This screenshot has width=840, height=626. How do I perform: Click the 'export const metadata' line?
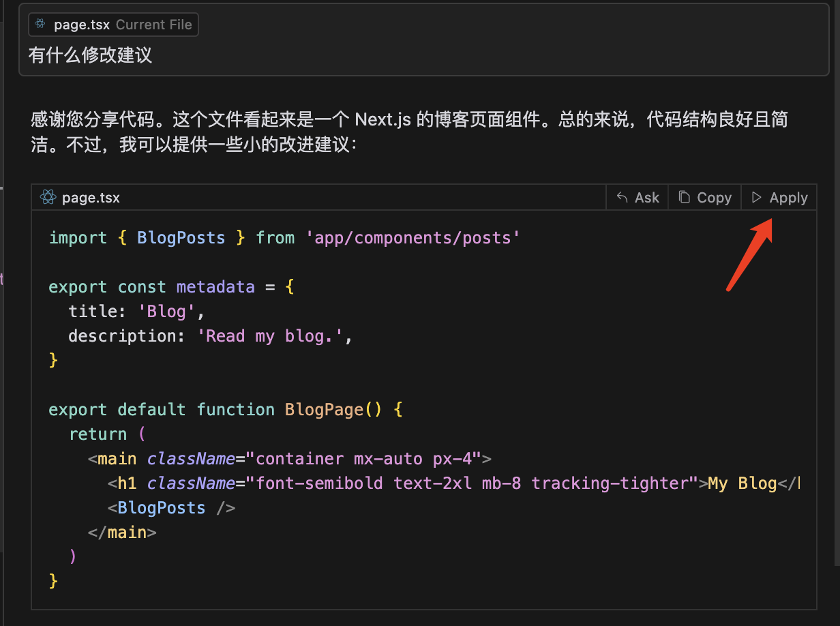pyautogui.click(x=171, y=287)
